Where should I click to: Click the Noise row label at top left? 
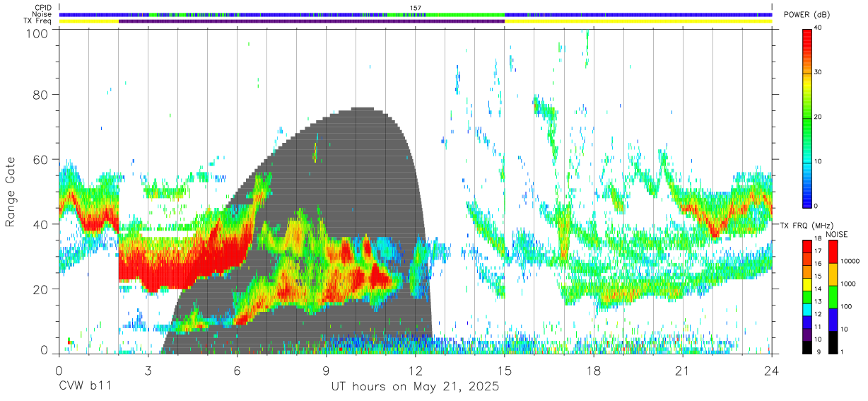pos(42,14)
